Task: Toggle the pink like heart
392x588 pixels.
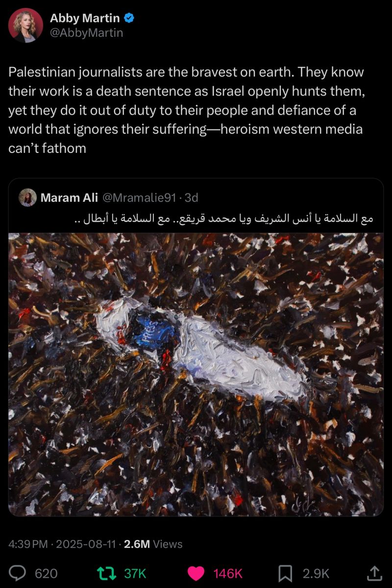Action: pos(196,573)
